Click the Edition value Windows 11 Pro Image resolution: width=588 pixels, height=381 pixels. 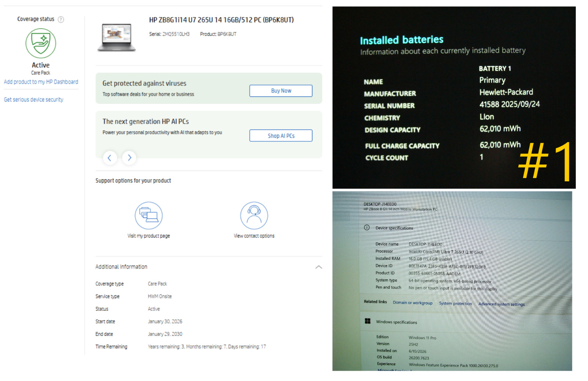(x=422, y=338)
